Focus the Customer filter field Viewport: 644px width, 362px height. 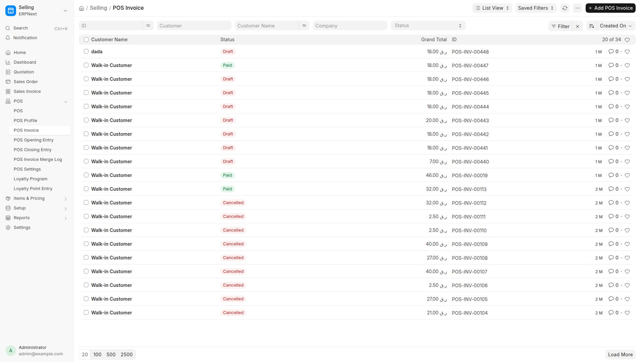coord(194,25)
